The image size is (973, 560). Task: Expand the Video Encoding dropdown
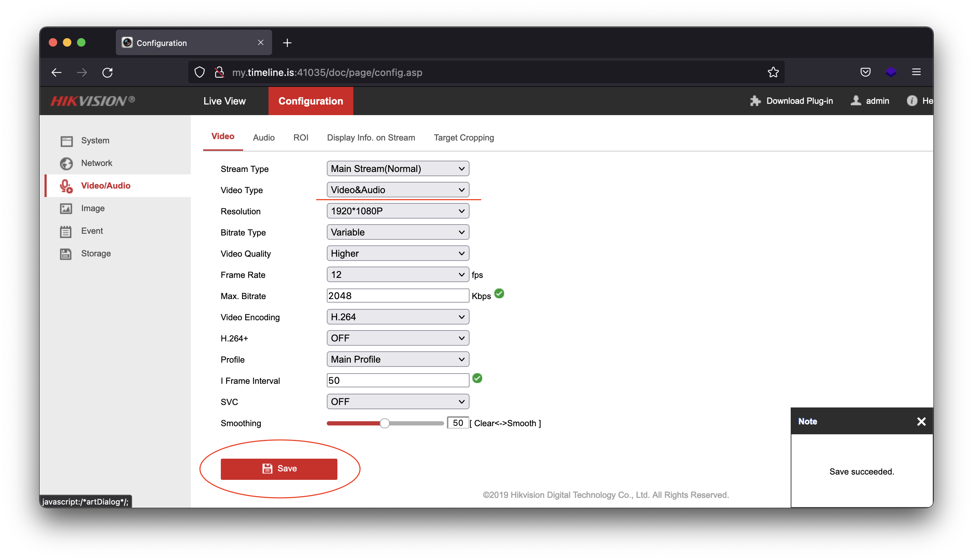click(397, 317)
